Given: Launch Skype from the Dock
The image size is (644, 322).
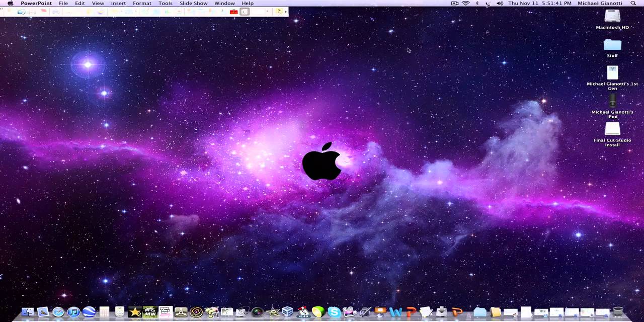Looking at the screenshot, I should (x=334, y=312).
